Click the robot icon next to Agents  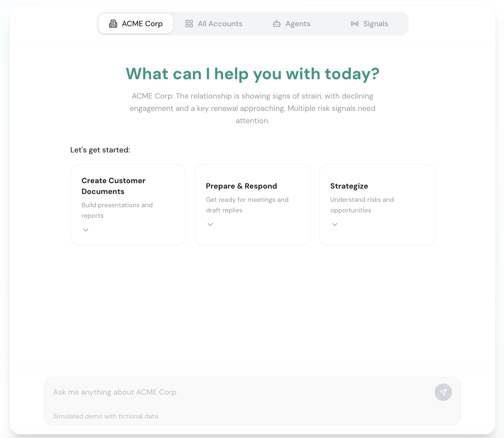[x=277, y=24]
